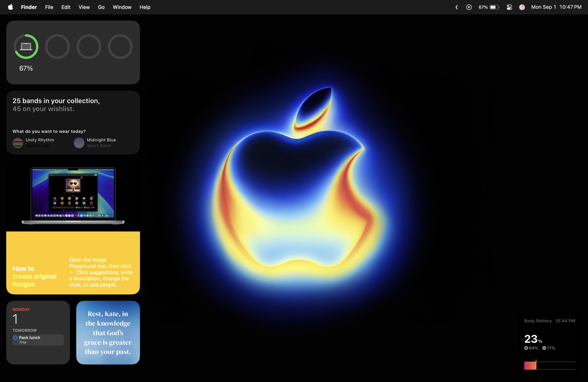
Task: Open the File menu
Action: tap(49, 7)
